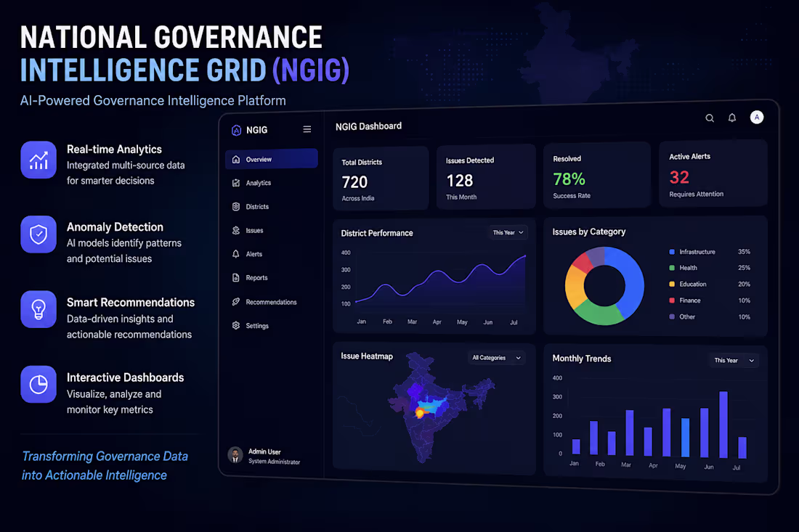The image size is (799, 532).
Task: Click the Admin User profile photo
Action: click(235, 455)
